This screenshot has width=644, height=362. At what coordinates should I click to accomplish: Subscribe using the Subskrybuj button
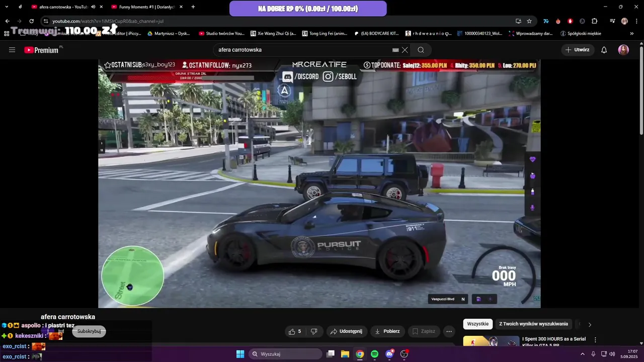click(89, 331)
